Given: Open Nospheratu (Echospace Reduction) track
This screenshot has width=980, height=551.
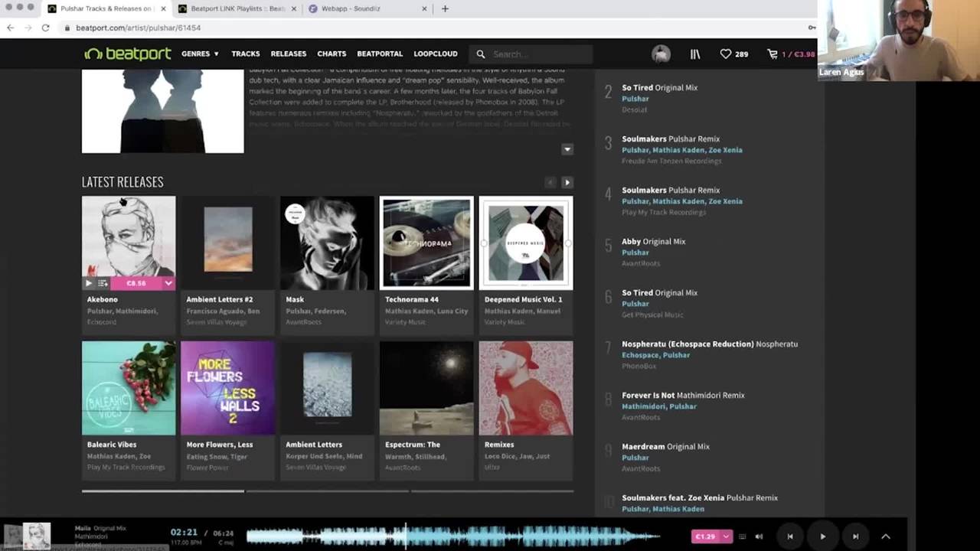Looking at the screenshot, I should [710, 344].
